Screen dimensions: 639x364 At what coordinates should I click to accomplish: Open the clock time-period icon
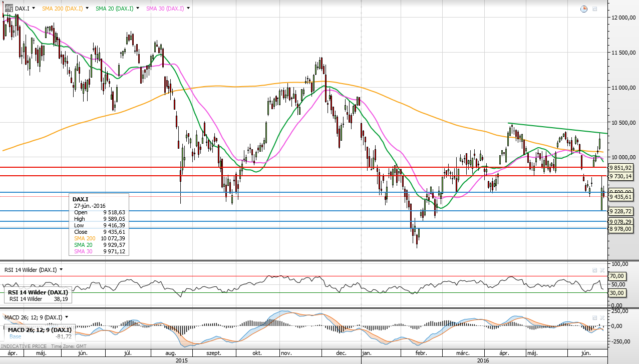(584, 9)
